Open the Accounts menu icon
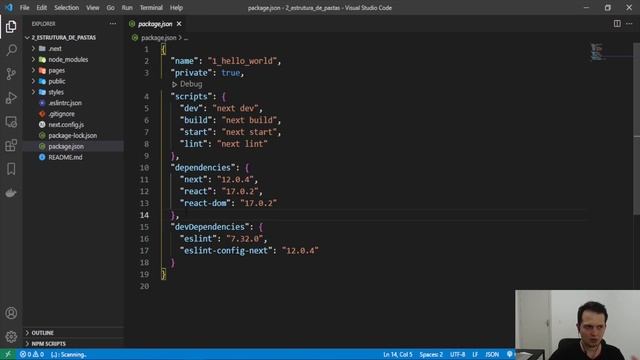This screenshot has height=360, width=640. tap(11, 313)
